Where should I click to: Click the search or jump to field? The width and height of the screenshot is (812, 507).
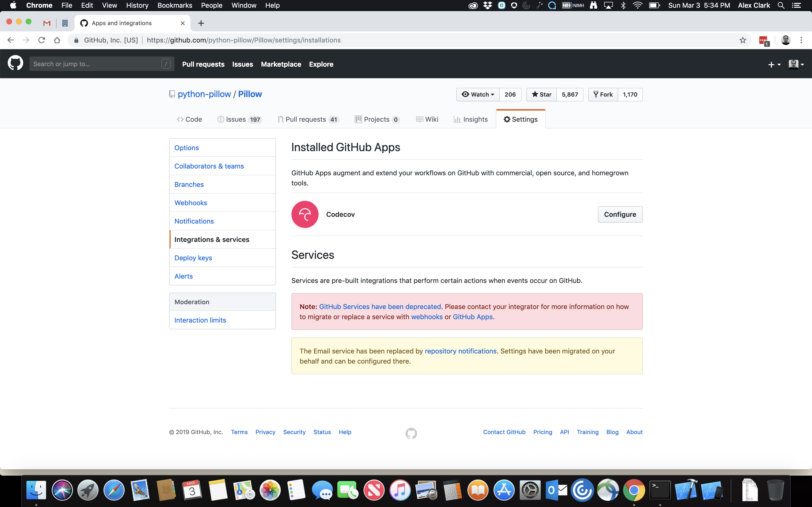click(97, 63)
